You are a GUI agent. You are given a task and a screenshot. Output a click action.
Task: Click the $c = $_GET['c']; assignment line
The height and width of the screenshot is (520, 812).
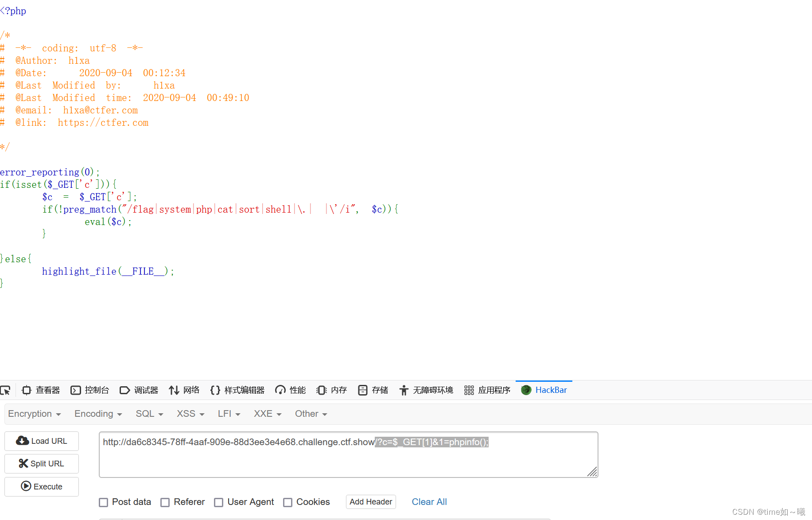coord(90,197)
